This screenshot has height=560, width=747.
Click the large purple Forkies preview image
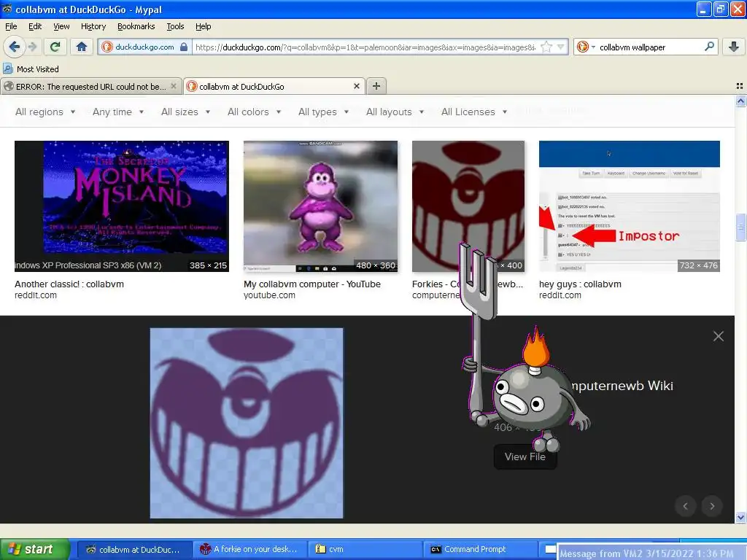247,423
